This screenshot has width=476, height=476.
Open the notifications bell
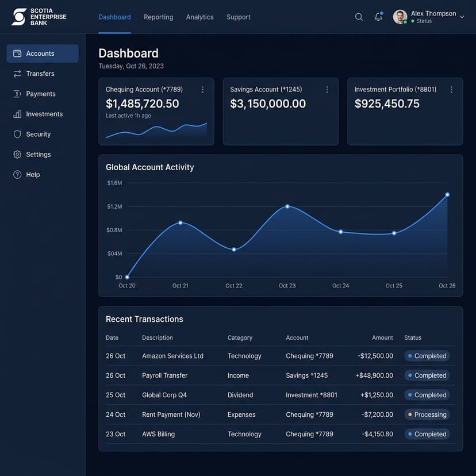point(378,17)
